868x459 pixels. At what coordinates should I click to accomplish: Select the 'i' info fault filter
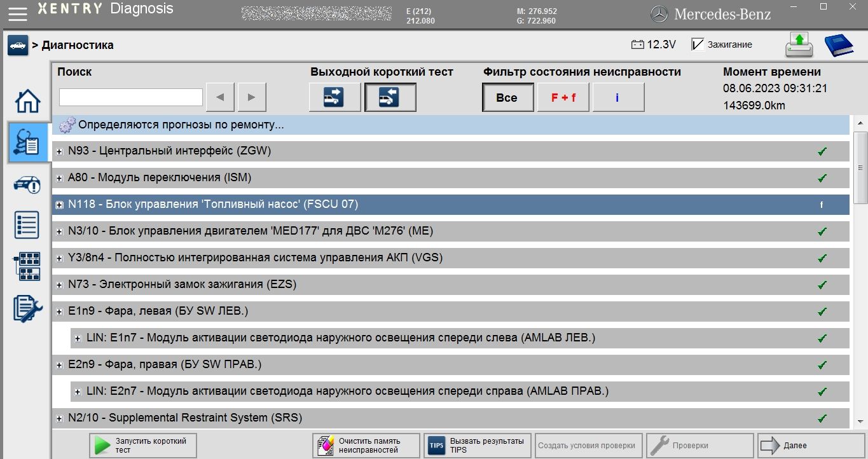[618, 97]
